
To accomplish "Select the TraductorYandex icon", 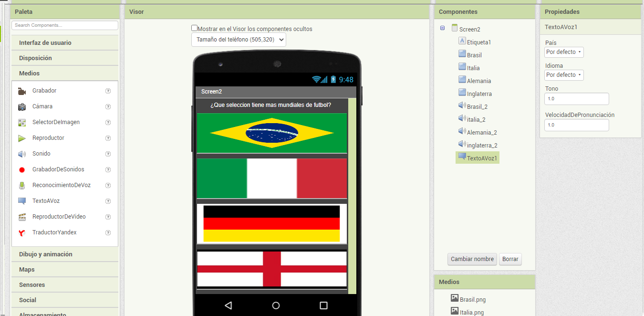I will click(x=22, y=232).
